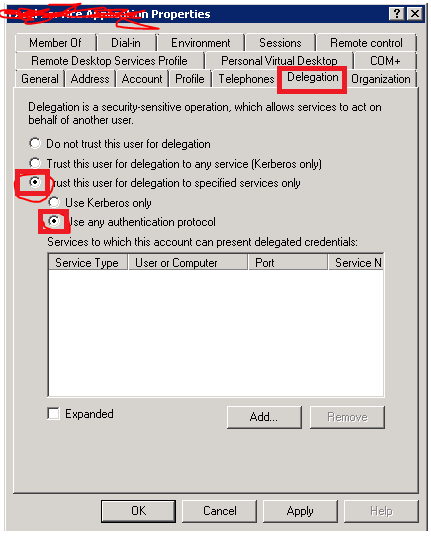Select 'Trust this user for delegation to any service'

coord(35,163)
